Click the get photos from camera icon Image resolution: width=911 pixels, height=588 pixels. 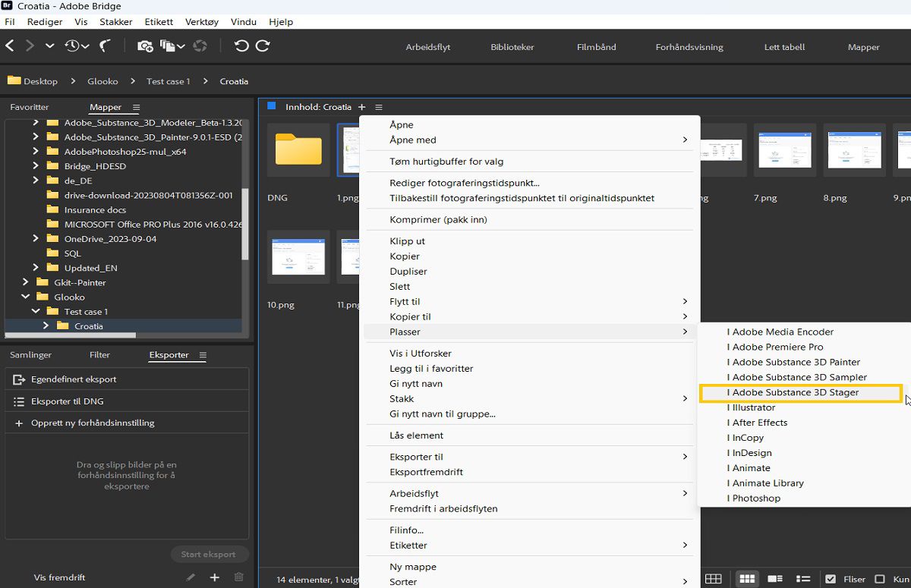pyautogui.click(x=145, y=46)
